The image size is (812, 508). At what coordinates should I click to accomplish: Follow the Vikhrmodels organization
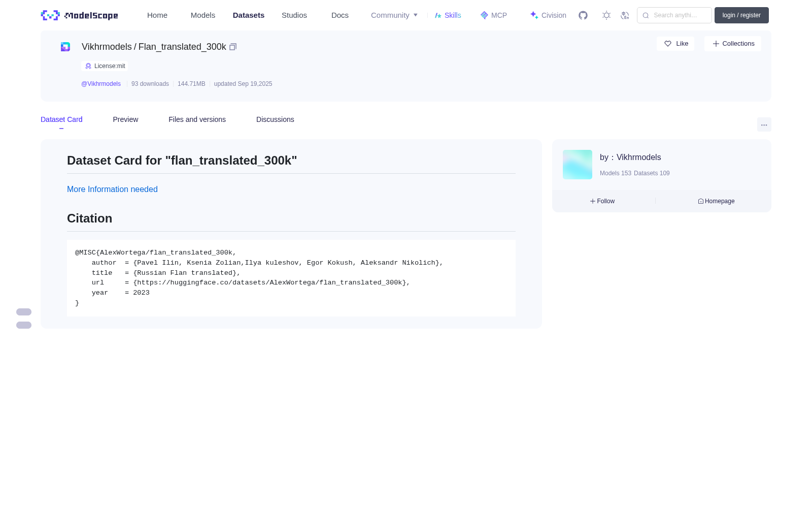tap(602, 201)
